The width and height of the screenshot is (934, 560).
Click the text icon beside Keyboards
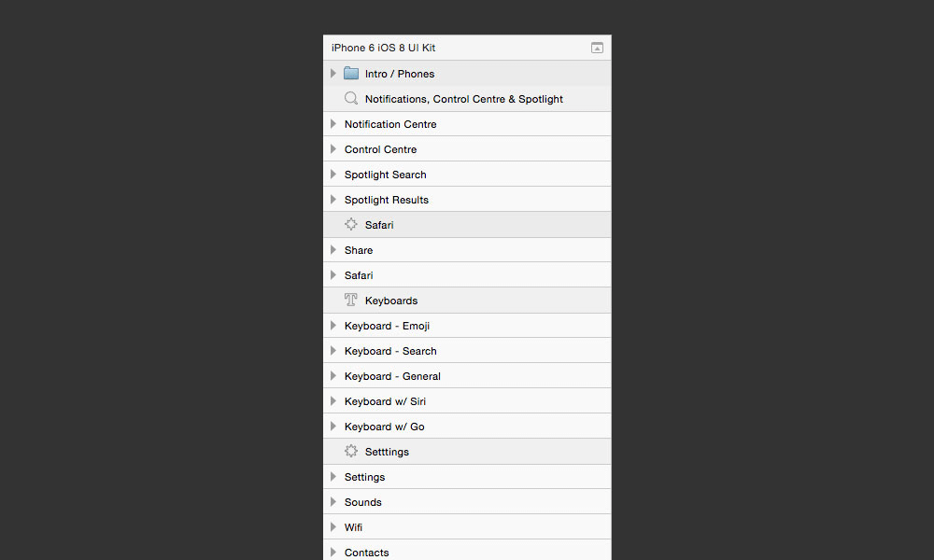coord(350,300)
